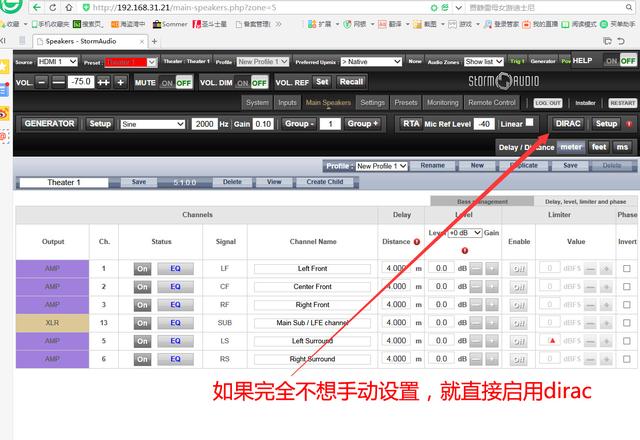Toggle the VOL. DIM on/off switch
The width and height of the screenshot is (640, 440).
coord(251,83)
